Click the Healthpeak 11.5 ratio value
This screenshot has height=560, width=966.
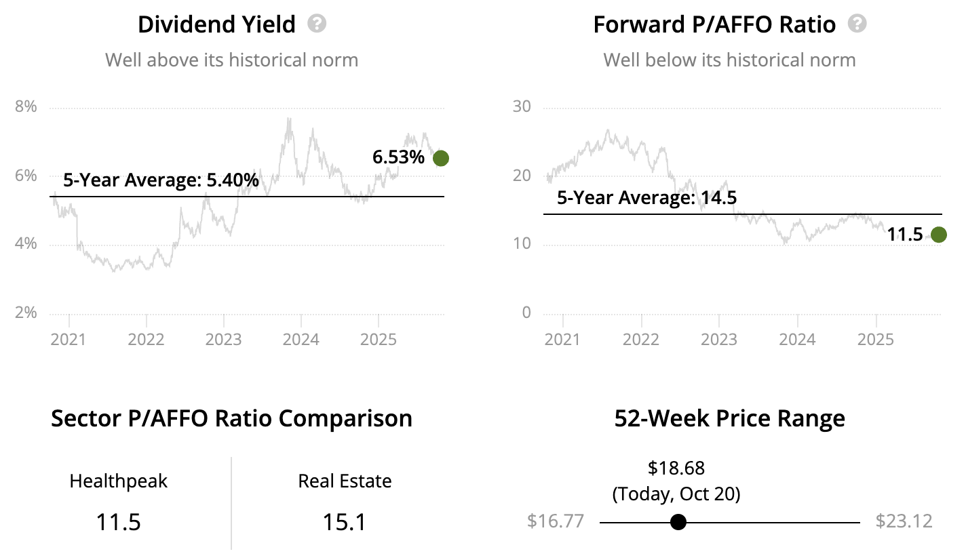[119, 522]
